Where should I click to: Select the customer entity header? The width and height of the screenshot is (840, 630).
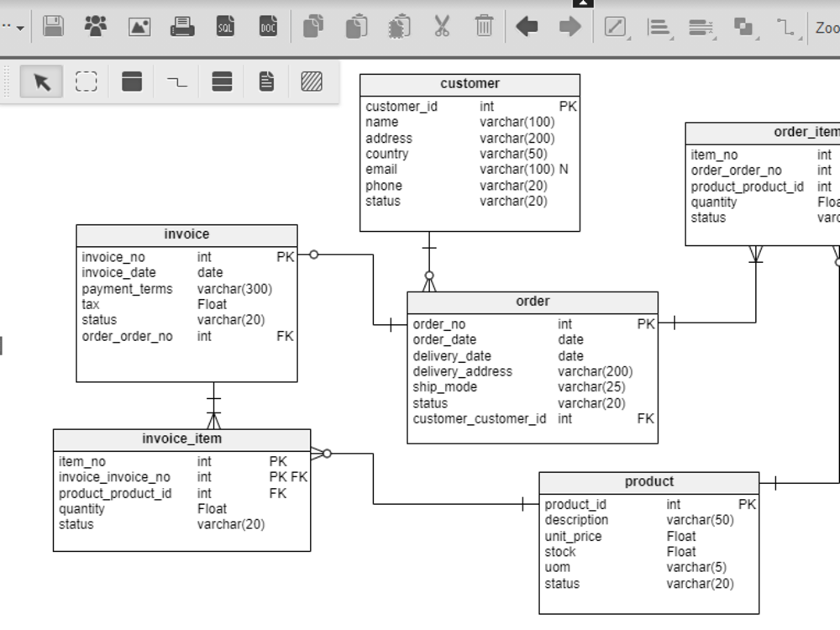click(470, 83)
